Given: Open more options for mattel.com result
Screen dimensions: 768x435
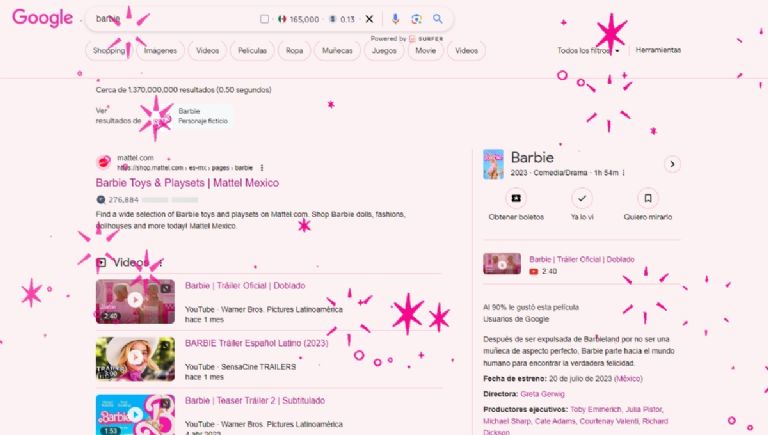Looking at the screenshot, I should click(262, 168).
